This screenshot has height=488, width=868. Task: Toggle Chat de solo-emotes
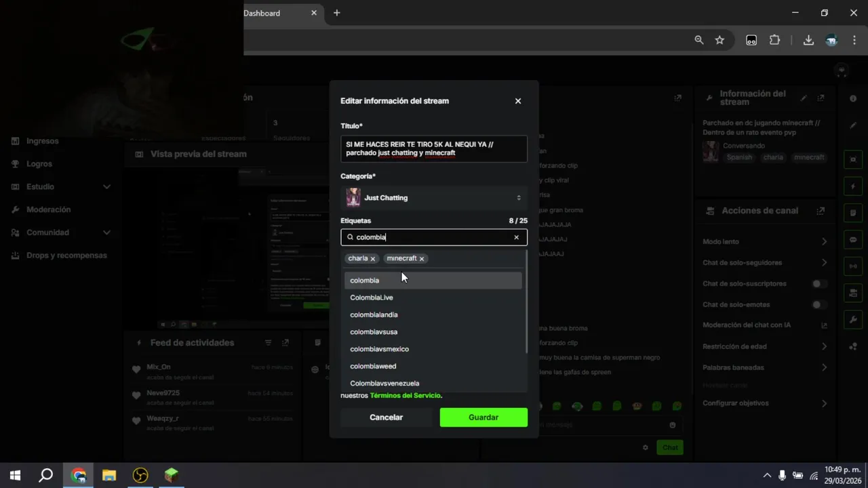pyautogui.click(x=820, y=305)
